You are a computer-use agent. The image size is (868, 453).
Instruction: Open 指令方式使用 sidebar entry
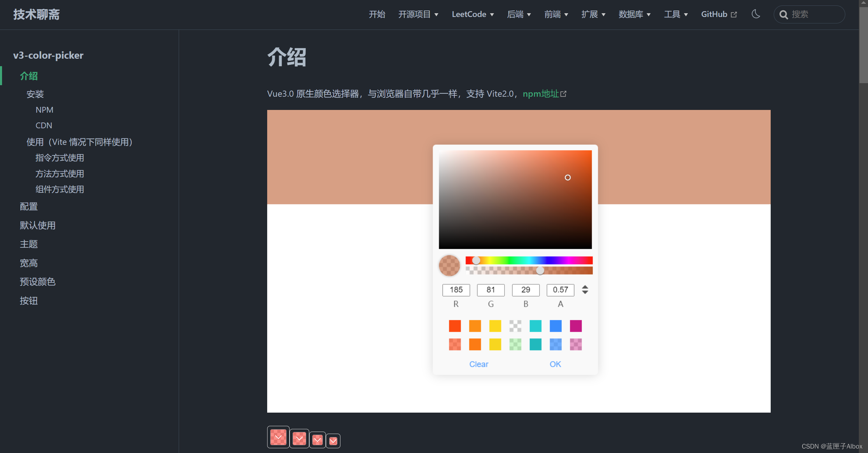60,157
